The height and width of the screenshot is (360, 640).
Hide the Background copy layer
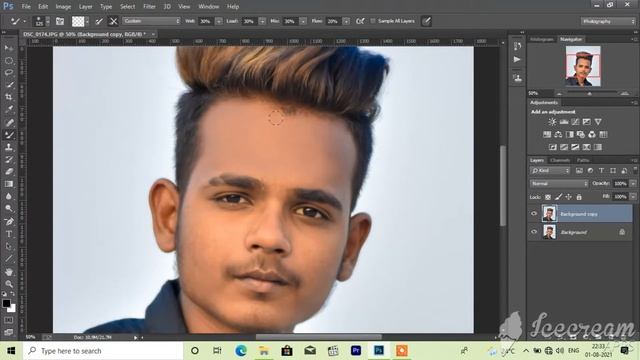pos(534,213)
